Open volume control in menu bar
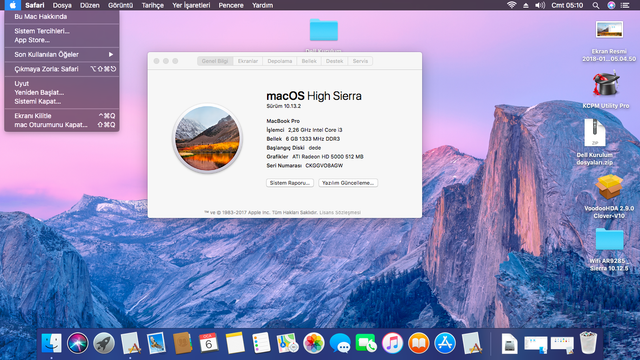Screen dimensions: 640x360 [x=540, y=5]
